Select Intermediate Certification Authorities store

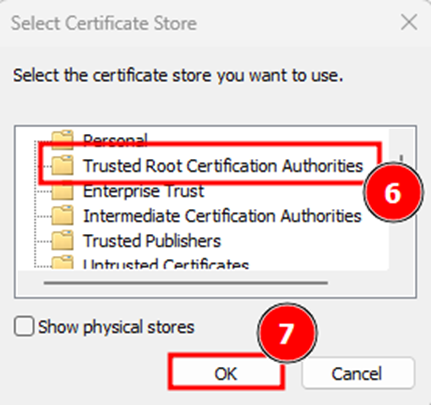tap(222, 216)
